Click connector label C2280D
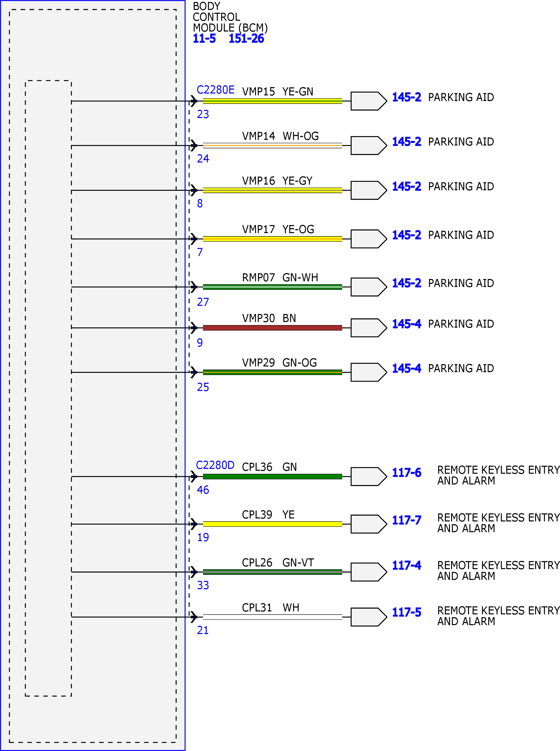The width and height of the screenshot is (560, 751). tap(215, 465)
